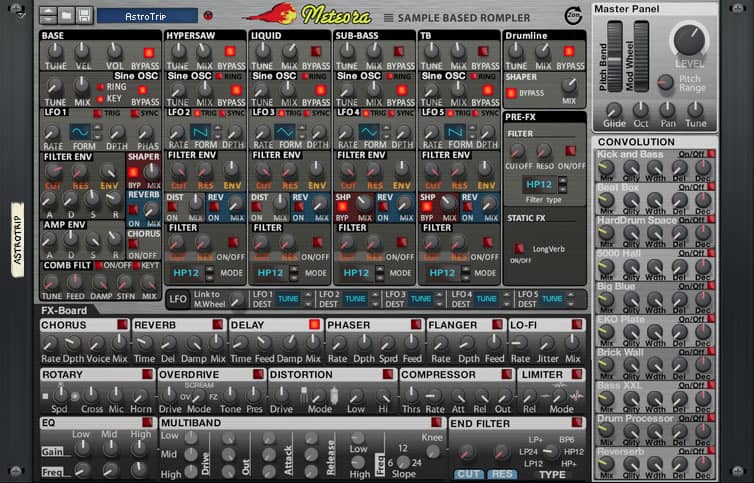The width and height of the screenshot is (754, 483).
Task: Change LFO 3 DEST with the TUNE stepper
Action: point(440,299)
